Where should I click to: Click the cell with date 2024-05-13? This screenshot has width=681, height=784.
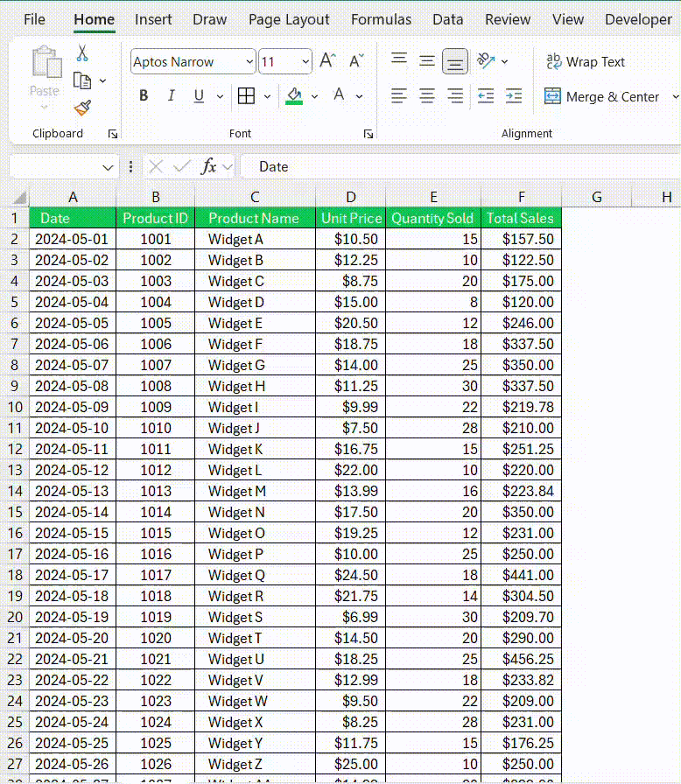pyautogui.click(x=73, y=491)
